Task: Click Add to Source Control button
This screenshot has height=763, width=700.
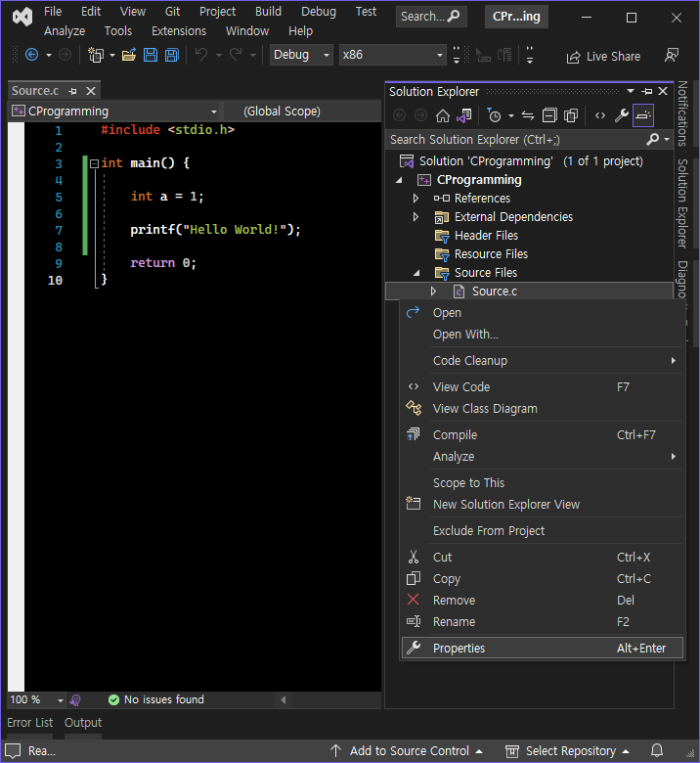Action: click(x=408, y=751)
